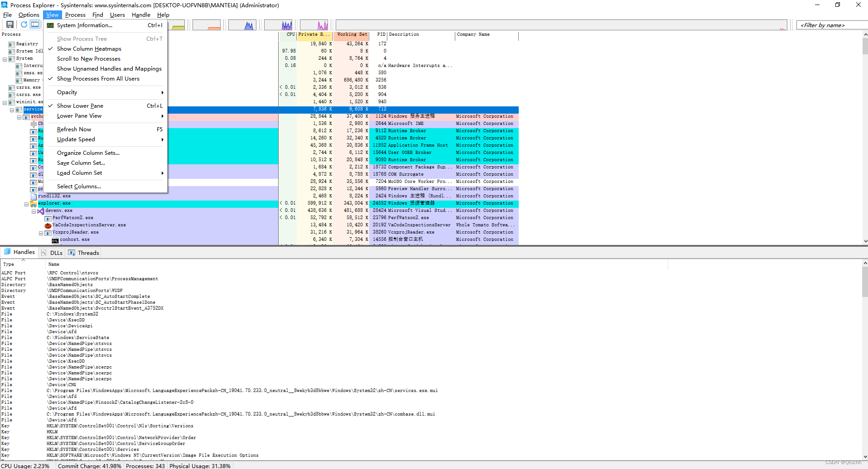Switch to the DLLs tab

(52, 253)
